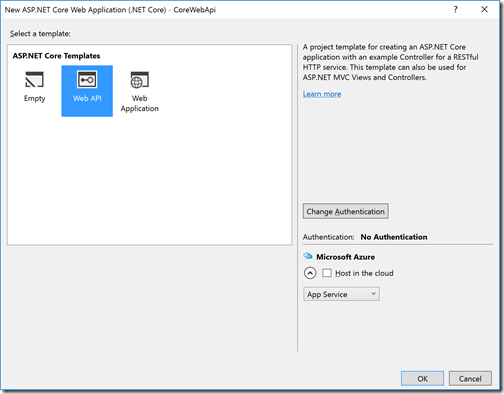Select the Web API template
504x394 pixels.
tap(87, 91)
